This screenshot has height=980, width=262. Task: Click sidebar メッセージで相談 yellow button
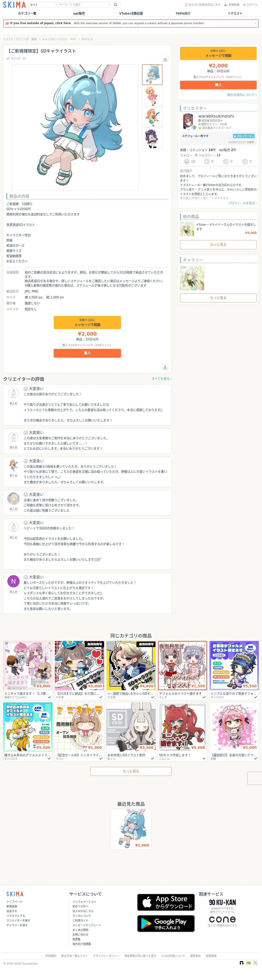218,53
